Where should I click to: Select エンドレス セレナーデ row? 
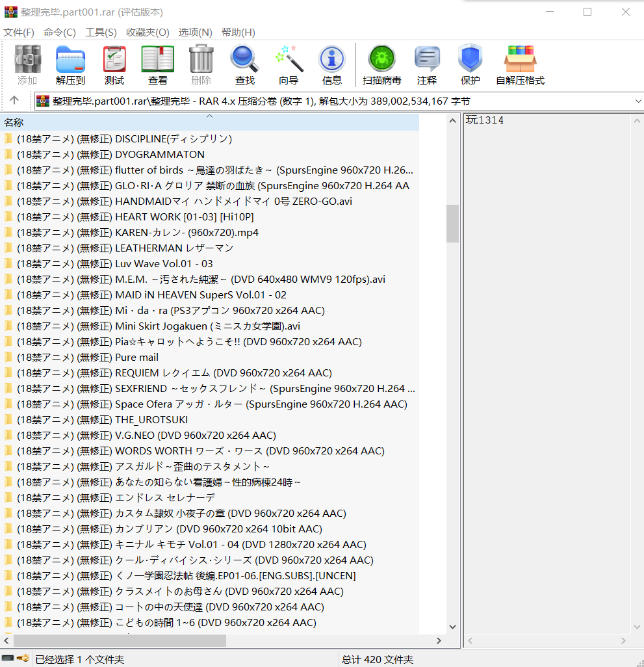click(x=209, y=498)
